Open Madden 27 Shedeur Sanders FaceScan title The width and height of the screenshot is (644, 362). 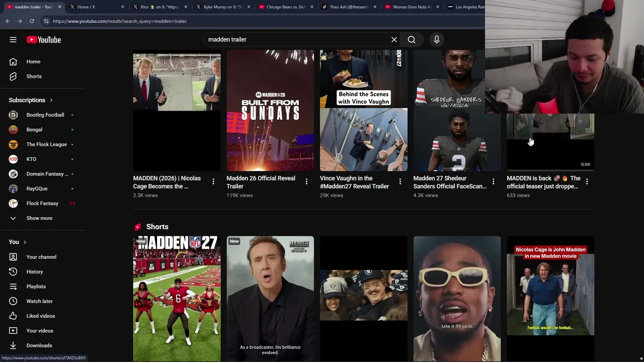(450, 182)
